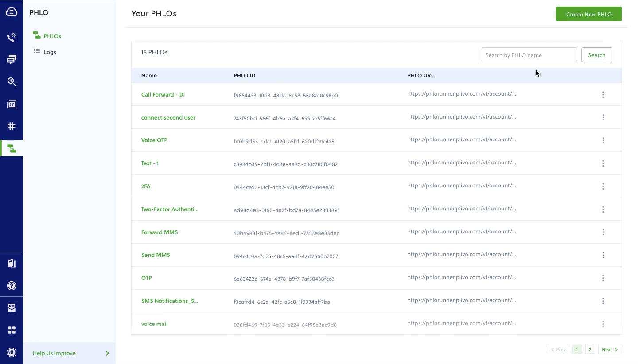
Task: Advance using the Next pagination button
Action: pyautogui.click(x=610, y=349)
